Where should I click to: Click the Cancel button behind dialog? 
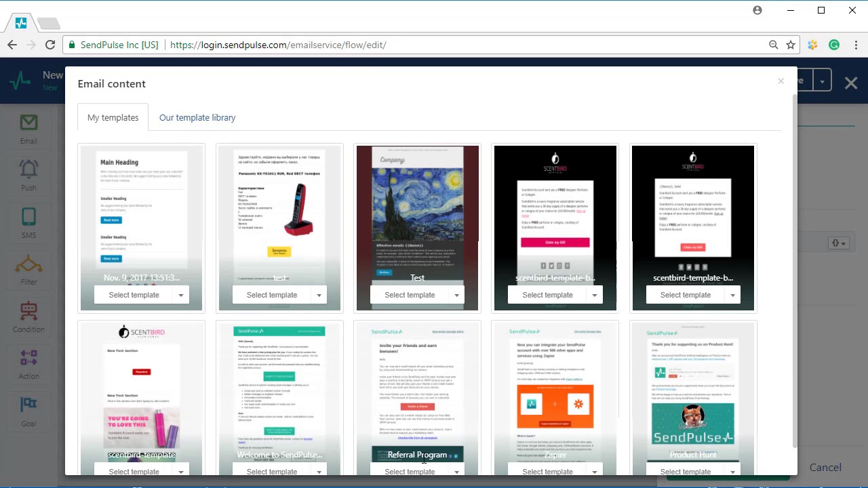tap(825, 467)
